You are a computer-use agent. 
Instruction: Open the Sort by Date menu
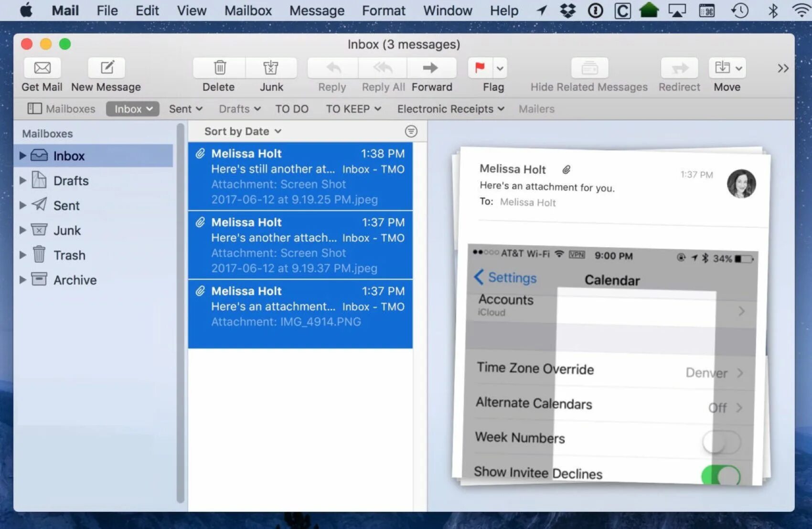click(x=243, y=131)
